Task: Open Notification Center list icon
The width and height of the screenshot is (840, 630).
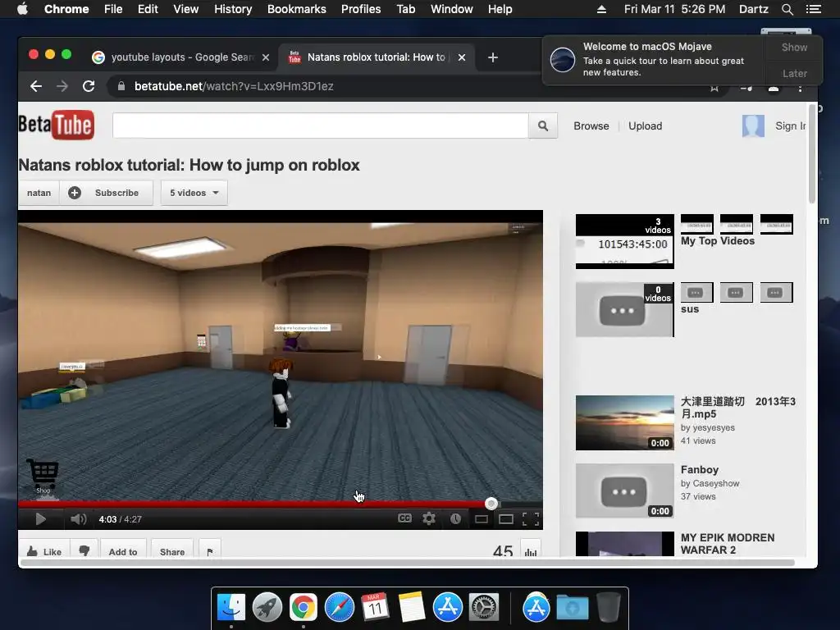Action: pos(813,9)
